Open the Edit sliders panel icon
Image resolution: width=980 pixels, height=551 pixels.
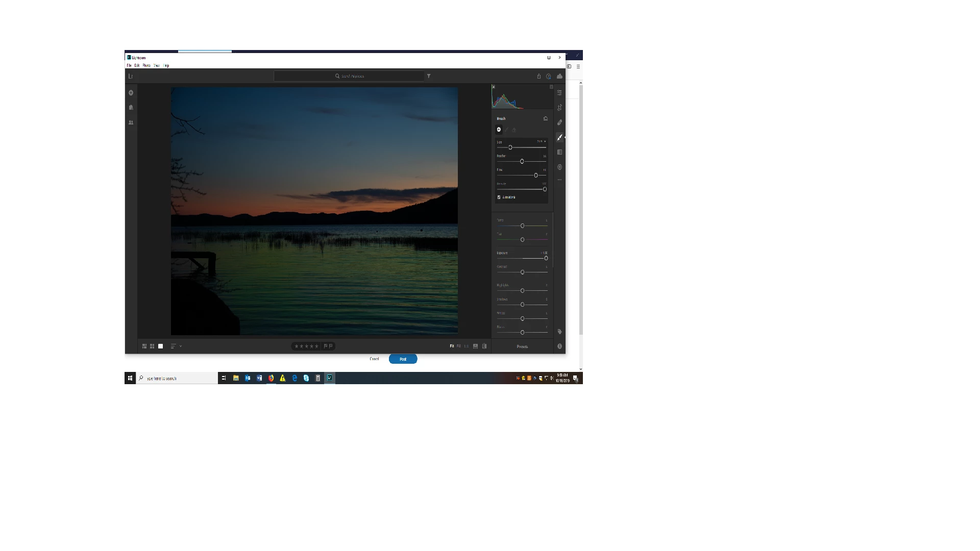(559, 93)
